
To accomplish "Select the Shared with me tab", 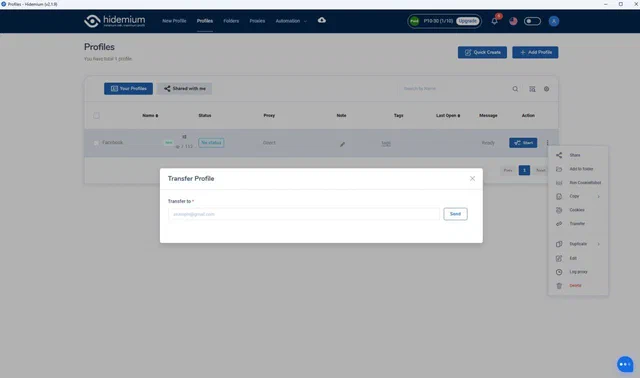I will pos(184,89).
